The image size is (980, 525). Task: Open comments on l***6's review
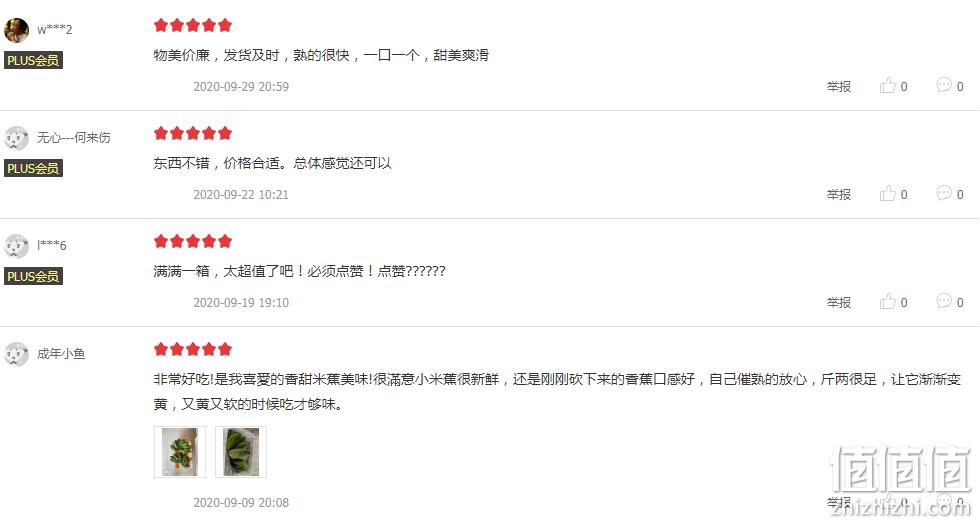pos(949,302)
